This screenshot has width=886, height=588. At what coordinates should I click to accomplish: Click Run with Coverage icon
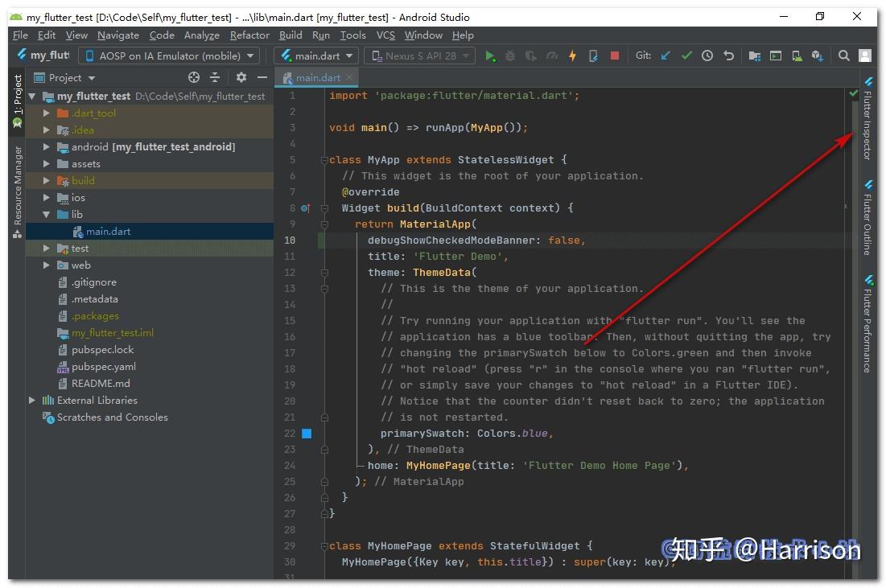point(530,56)
